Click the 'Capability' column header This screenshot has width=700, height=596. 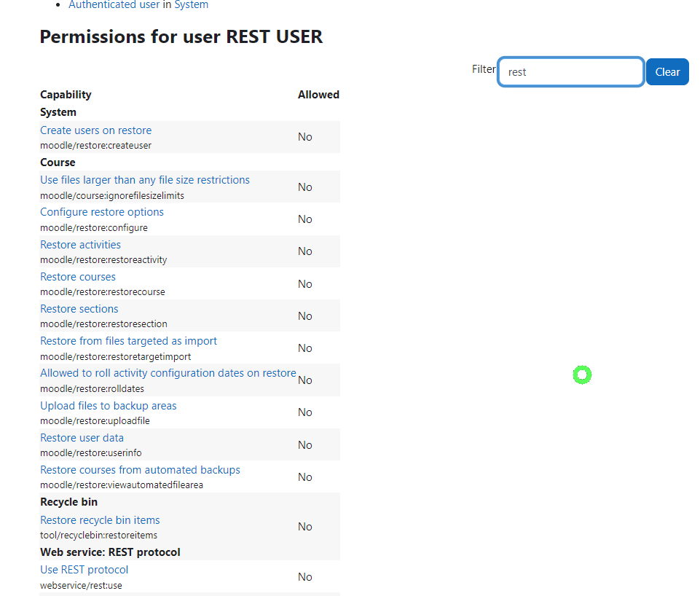[66, 95]
